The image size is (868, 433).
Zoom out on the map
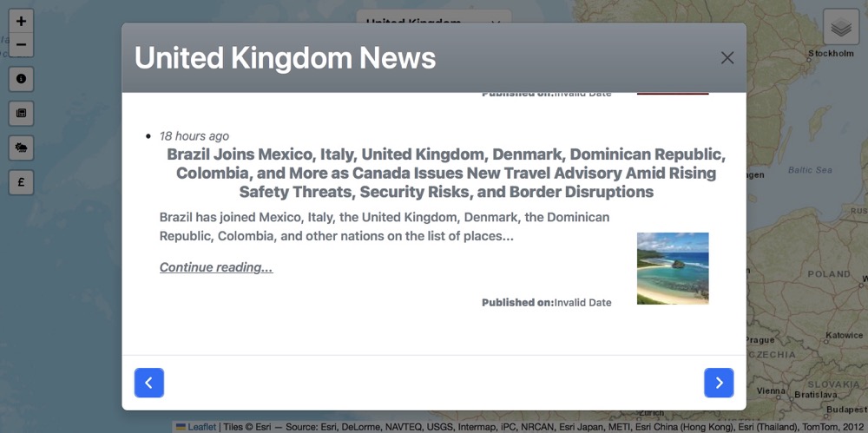pos(21,45)
